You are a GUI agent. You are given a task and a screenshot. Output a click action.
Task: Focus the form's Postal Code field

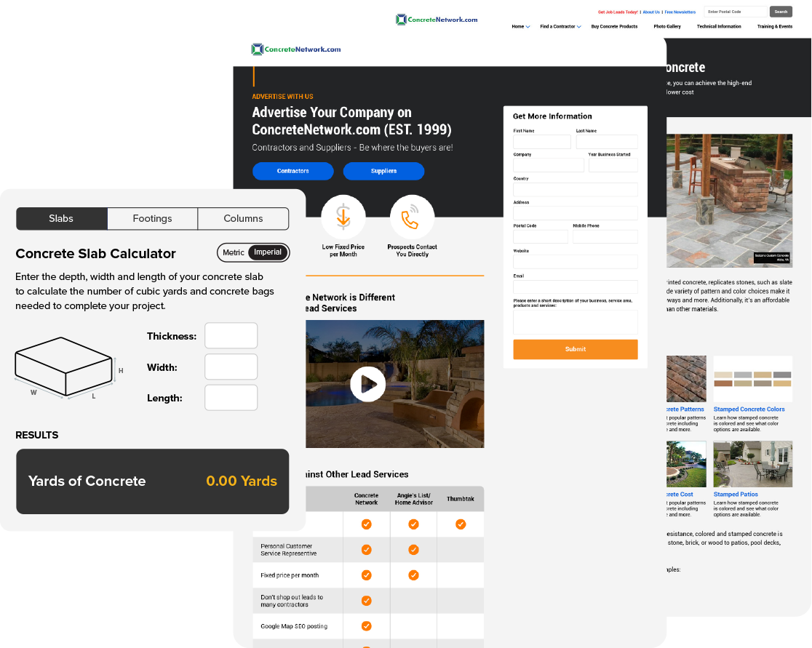click(541, 236)
